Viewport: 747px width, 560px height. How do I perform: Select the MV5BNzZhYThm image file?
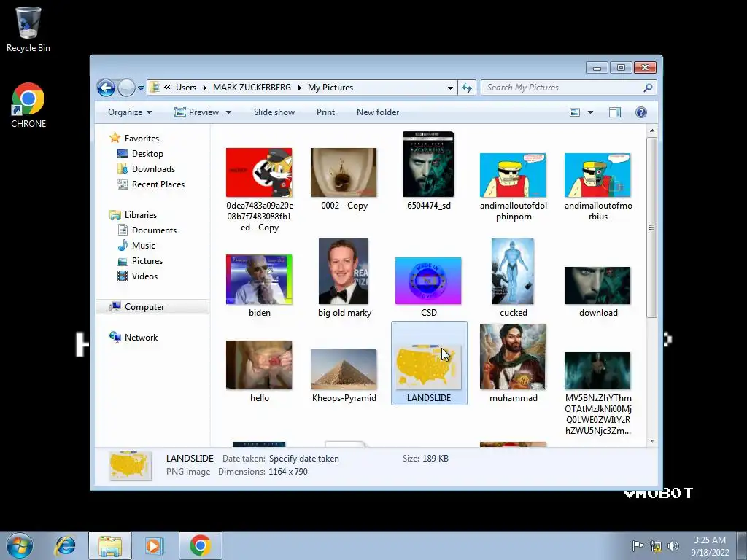click(x=597, y=371)
